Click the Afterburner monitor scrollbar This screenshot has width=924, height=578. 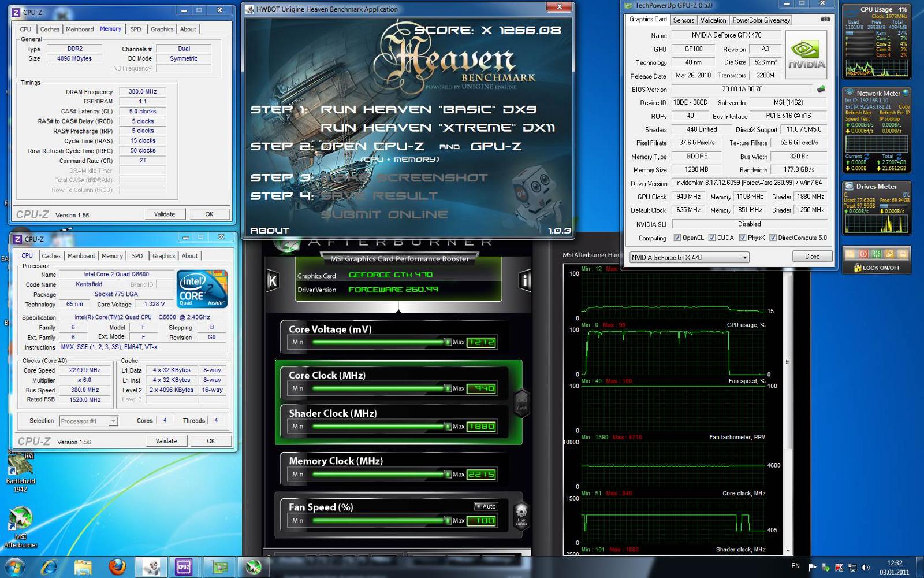pyautogui.click(x=787, y=361)
